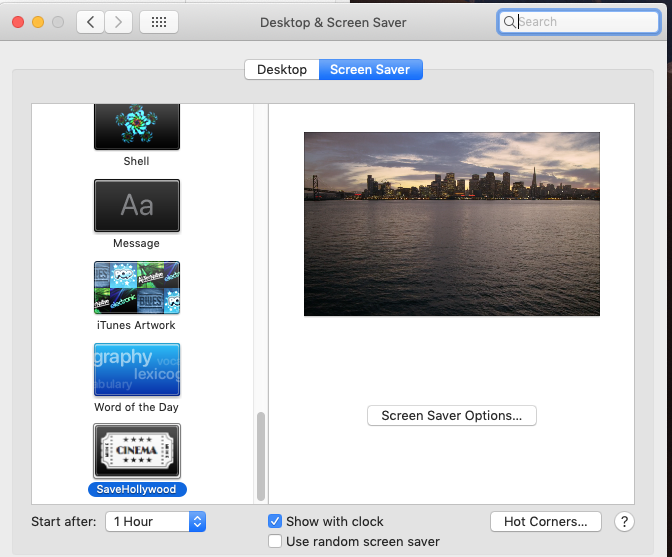Open help with the question mark button
This screenshot has height=557, width=672.
[x=624, y=521]
